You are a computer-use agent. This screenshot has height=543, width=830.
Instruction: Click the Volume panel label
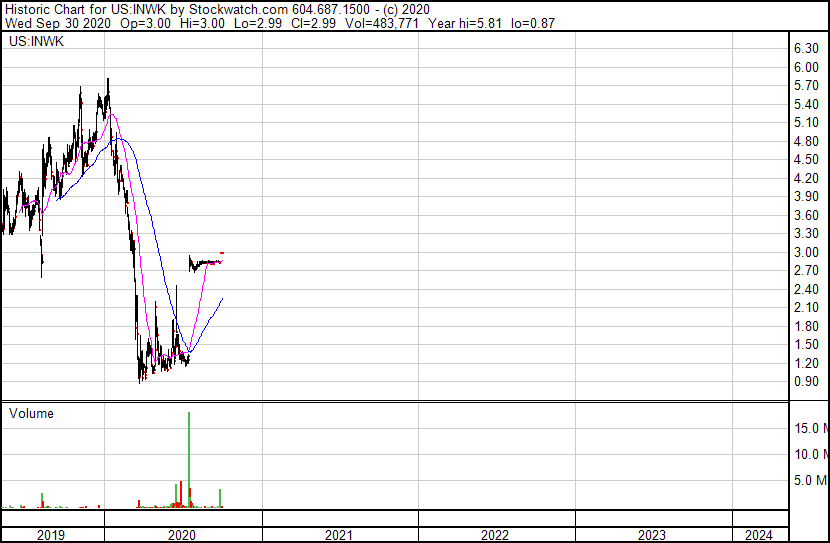tap(31, 413)
